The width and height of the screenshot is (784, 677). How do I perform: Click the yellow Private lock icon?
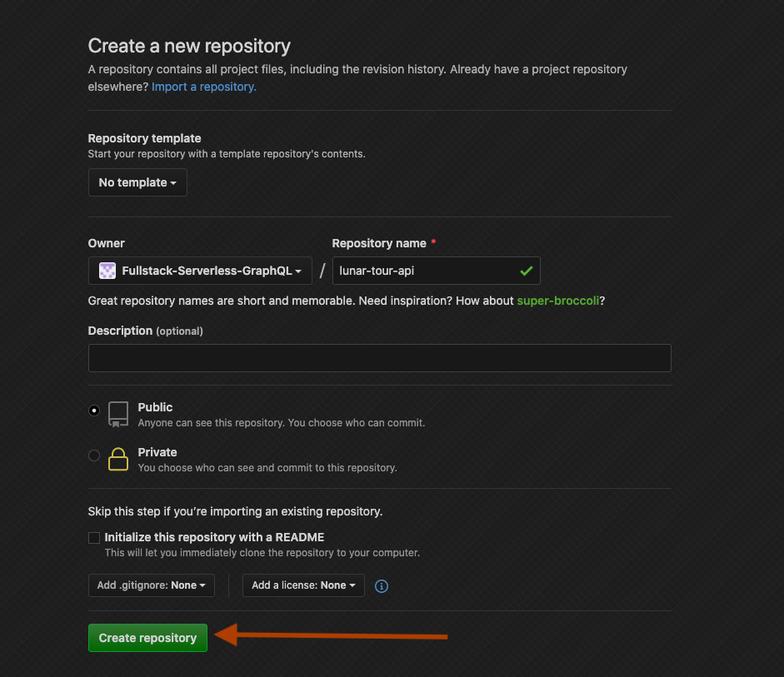point(118,459)
